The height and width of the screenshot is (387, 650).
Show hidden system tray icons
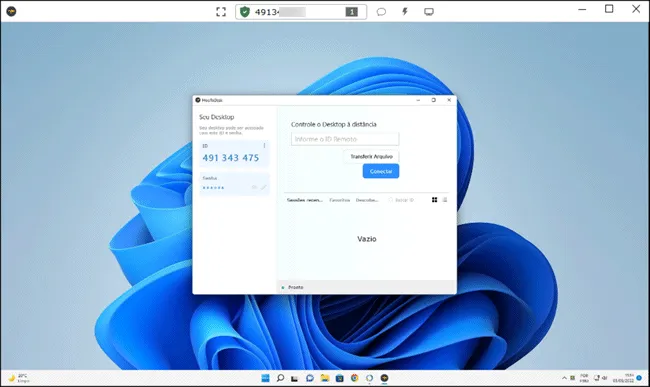(564, 378)
